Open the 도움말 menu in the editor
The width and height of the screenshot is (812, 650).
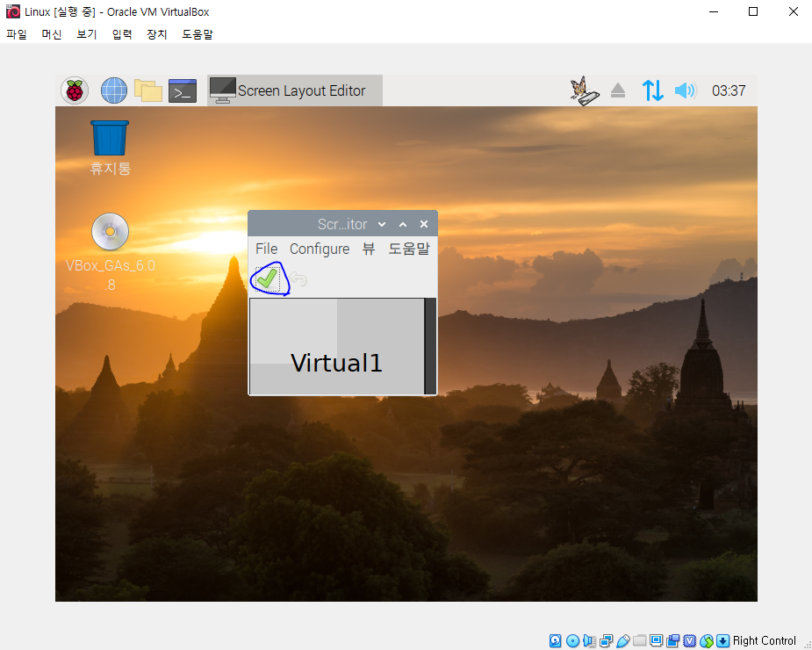pyautogui.click(x=409, y=249)
